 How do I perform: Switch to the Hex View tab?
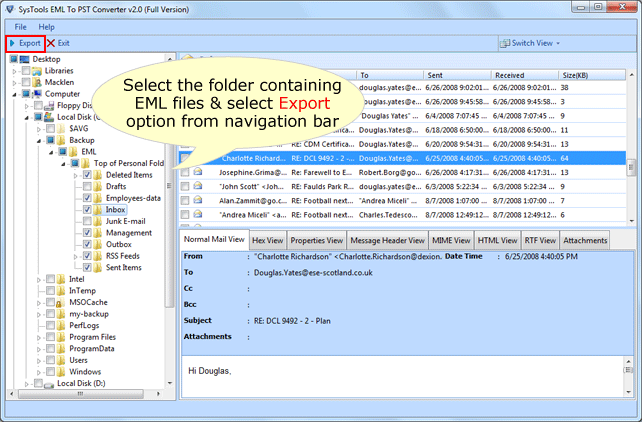268,241
